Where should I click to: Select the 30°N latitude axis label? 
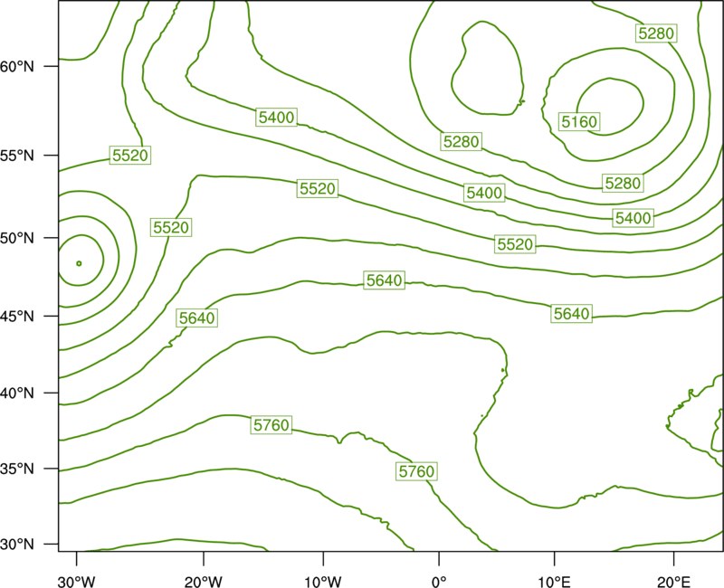click(x=17, y=545)
